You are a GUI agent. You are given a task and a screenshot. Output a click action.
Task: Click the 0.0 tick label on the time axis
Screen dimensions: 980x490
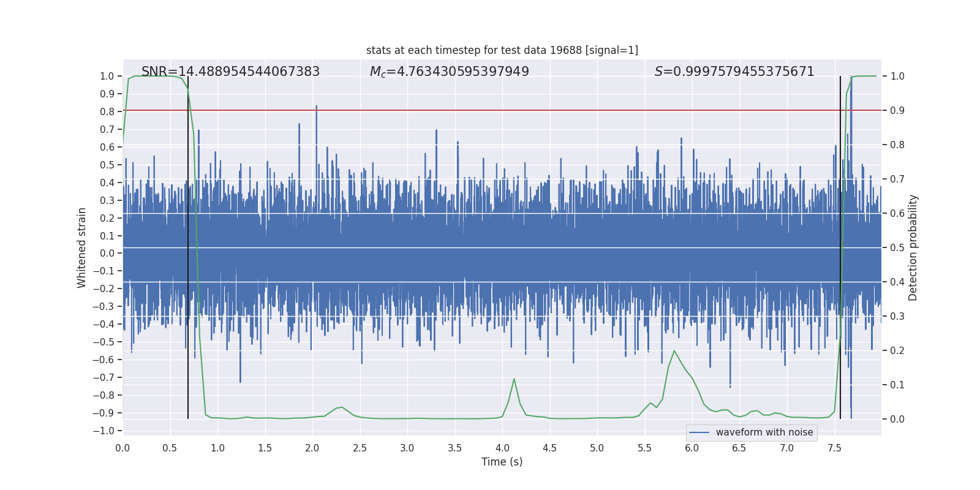point(123,448)
